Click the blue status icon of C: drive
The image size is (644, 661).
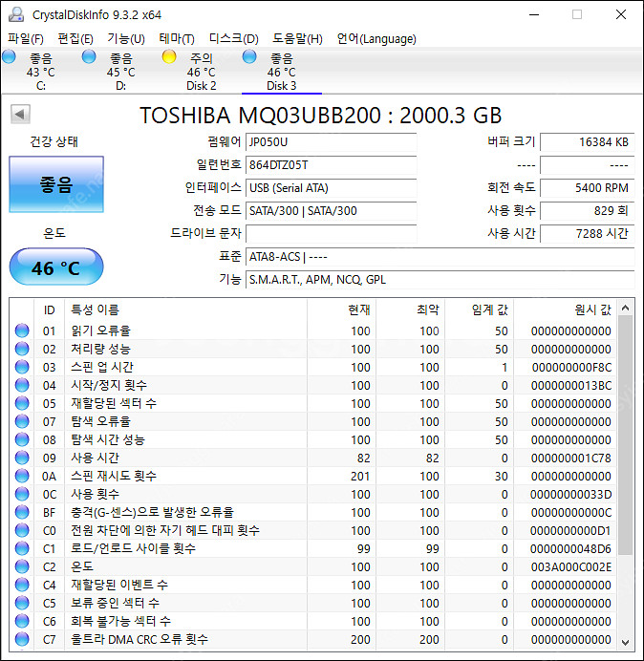pyautogui.click(x=9, y=56)
